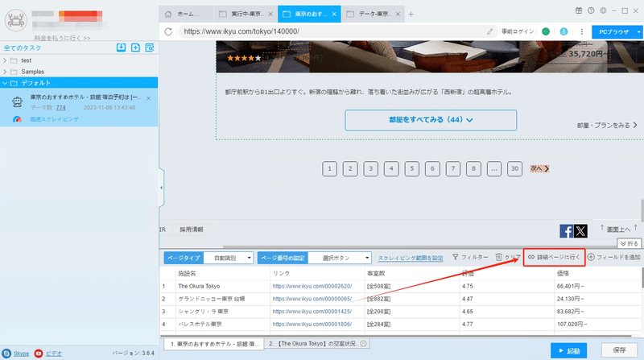
Task: Click 詳細ページに行く button
Action: coord(554,257)
